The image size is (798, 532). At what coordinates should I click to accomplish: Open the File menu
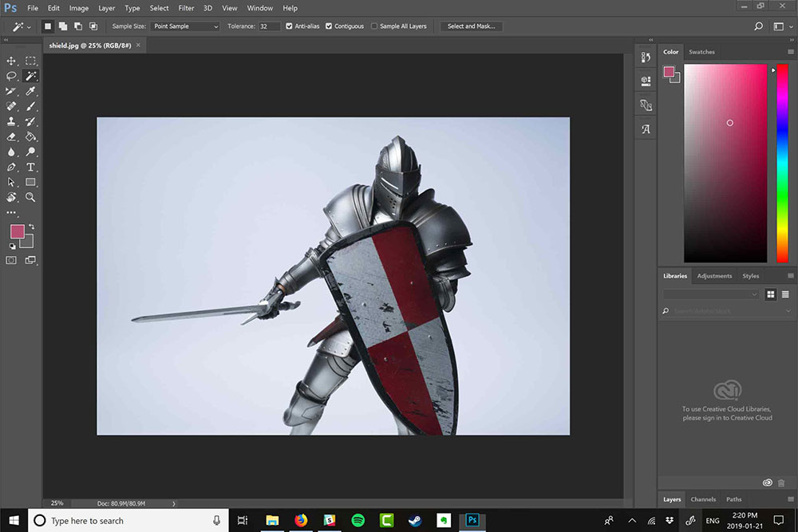point(33,8)
